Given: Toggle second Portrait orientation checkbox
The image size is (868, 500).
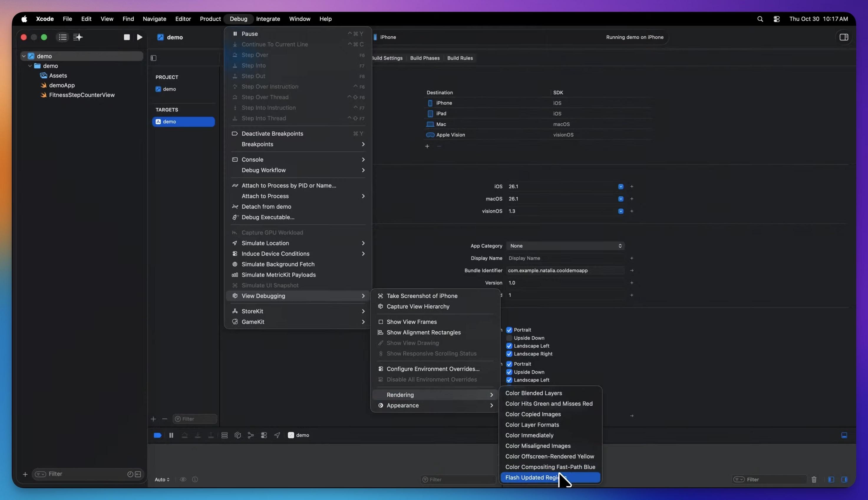Looking at the screenshot, I should 509,364.
